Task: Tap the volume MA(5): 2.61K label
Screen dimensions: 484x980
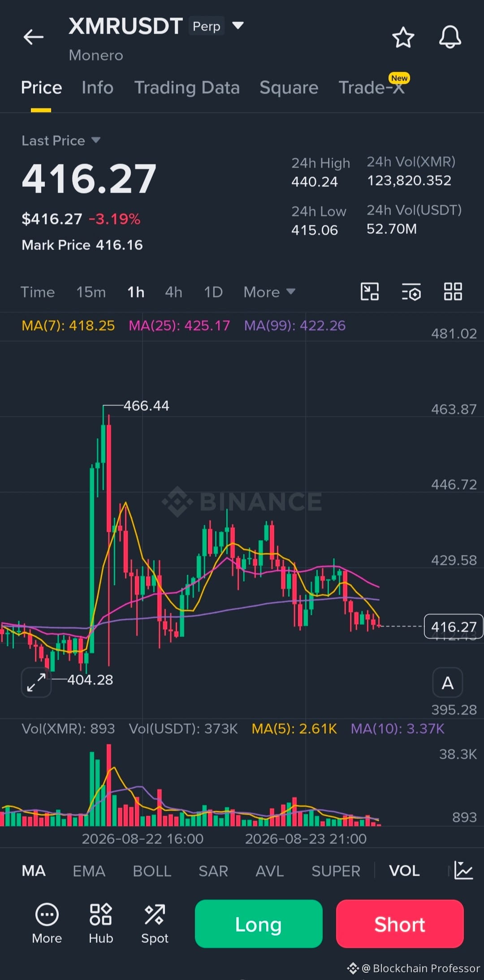Action: click(x=294, y=729)
